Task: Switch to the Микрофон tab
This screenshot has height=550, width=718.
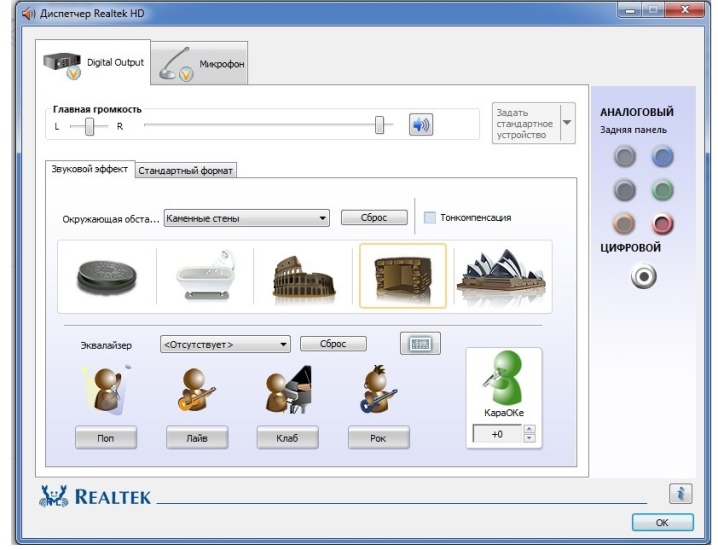Action: (200, 64)
